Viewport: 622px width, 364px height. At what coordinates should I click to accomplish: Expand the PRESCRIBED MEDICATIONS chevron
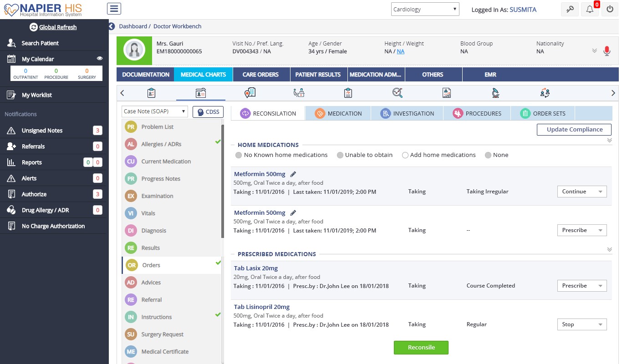point(609,249)
